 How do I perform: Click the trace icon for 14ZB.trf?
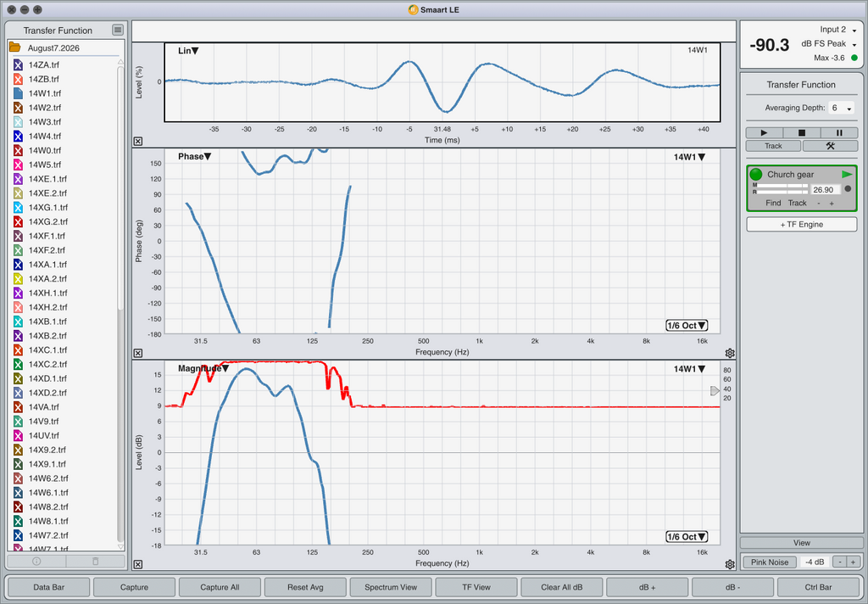[x=18, y=79]
